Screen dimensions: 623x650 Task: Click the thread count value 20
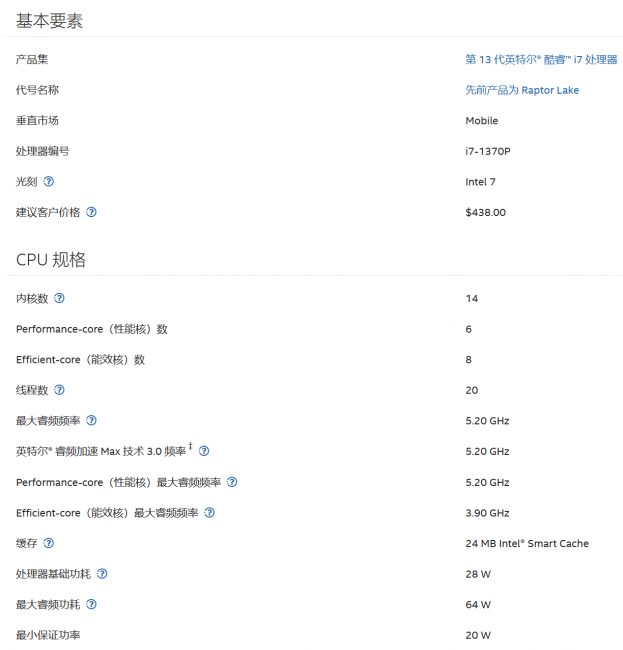[472, 390]
